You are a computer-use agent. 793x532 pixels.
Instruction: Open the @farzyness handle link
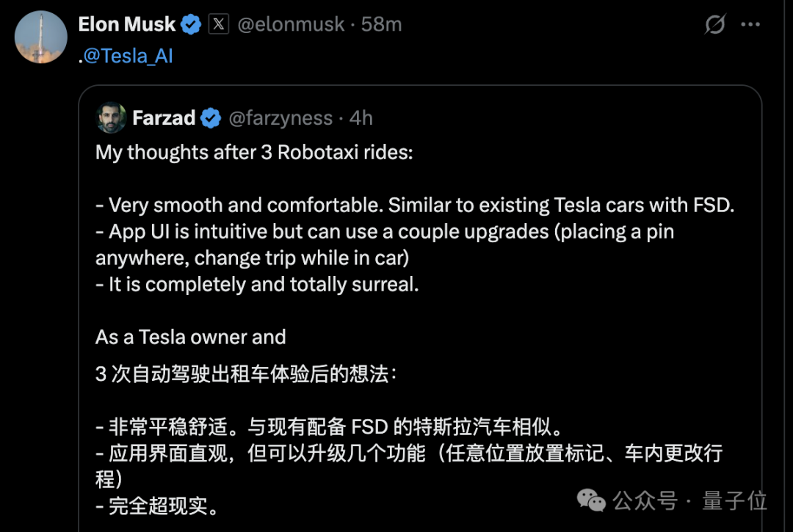[280, 117]
